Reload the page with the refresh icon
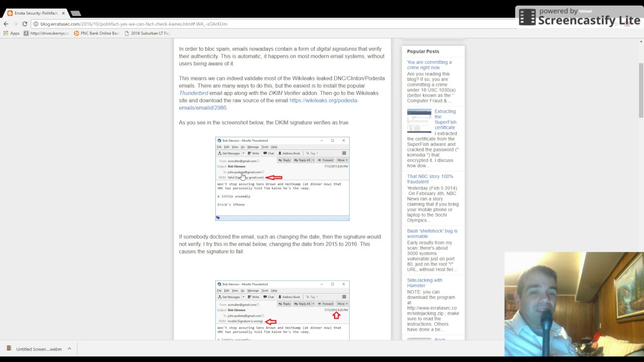644x362 pixels. point(25,24)
